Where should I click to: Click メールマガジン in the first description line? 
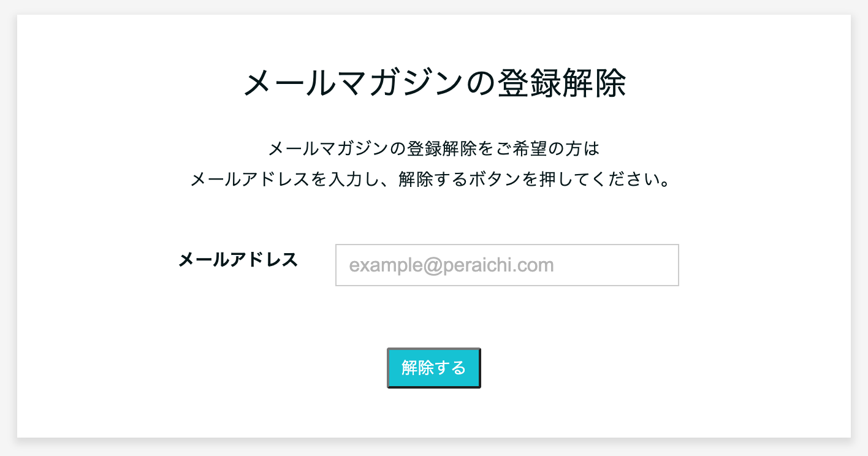[x=329, y=149]
